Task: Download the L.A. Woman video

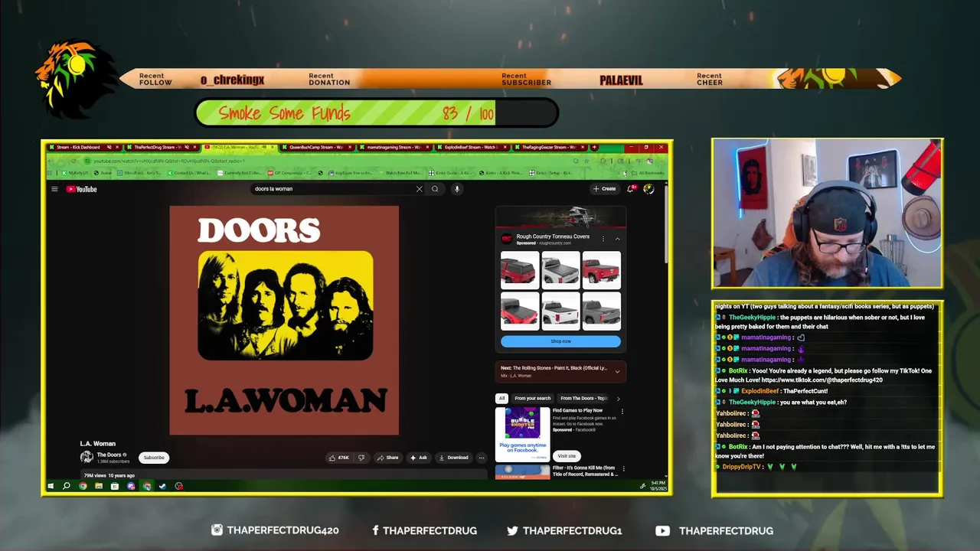Action: [x=453, y=458]
